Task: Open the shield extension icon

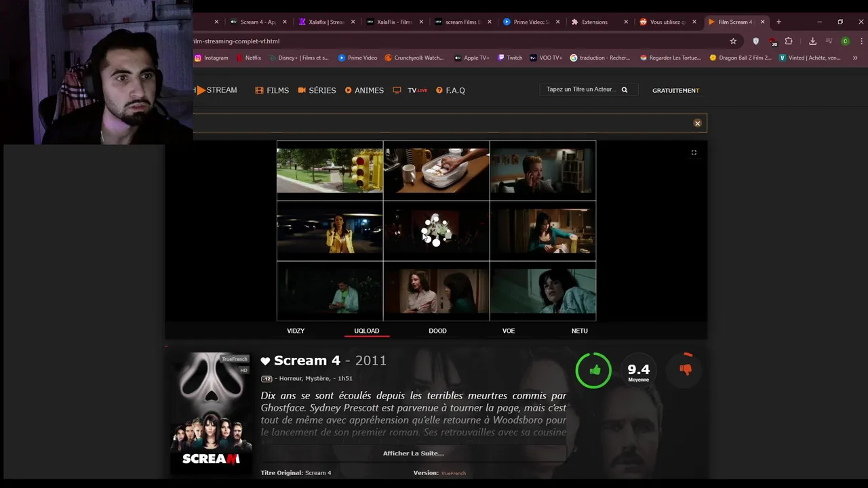Action: (756, 41)
